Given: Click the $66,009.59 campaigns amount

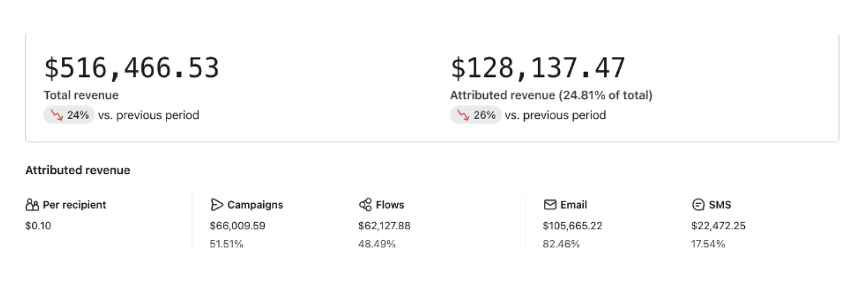Looking at the screenshot, I should tap(237, 226).
